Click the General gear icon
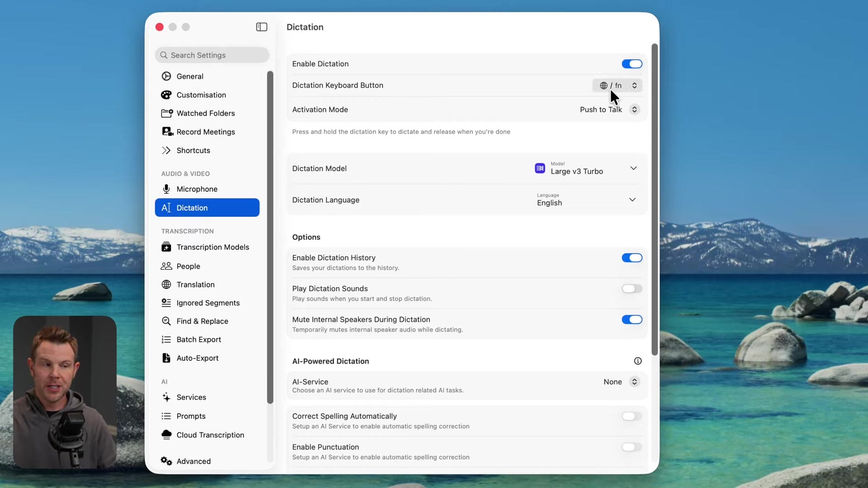868x488 pixels. [x=166, y=76]
